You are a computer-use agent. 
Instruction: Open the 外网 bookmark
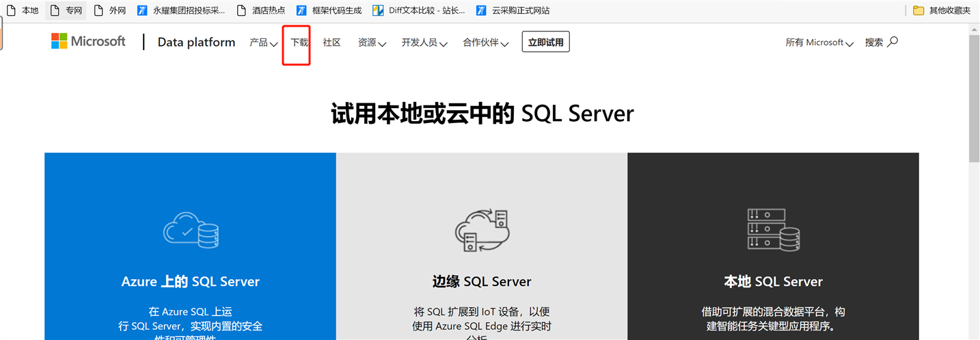click(110, 10)
